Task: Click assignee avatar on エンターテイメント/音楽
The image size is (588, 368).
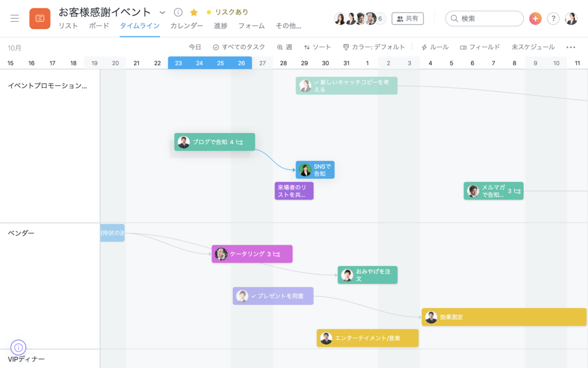Action: coord(326,338)
